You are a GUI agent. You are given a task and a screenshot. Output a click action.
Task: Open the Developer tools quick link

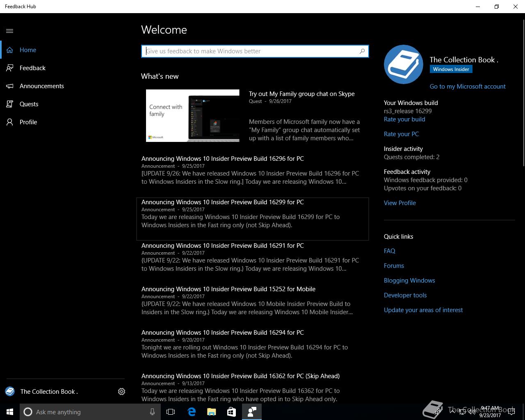(x=405, y=295)
